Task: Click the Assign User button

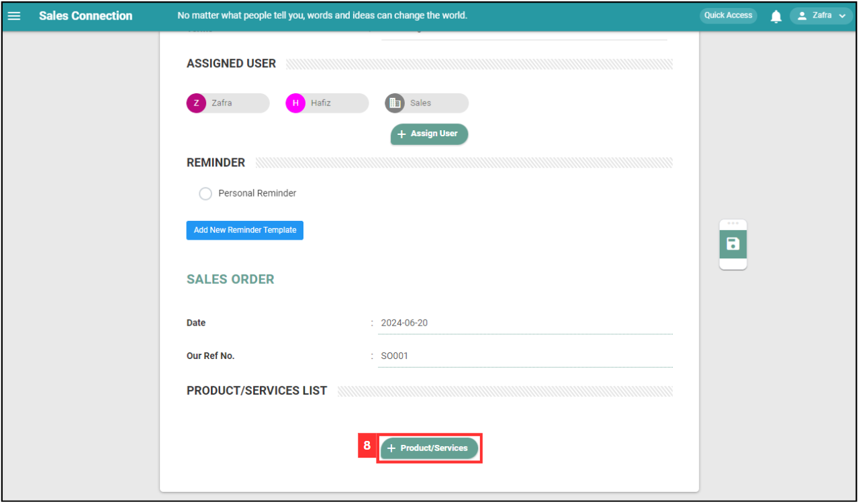Action: [430, 134]
